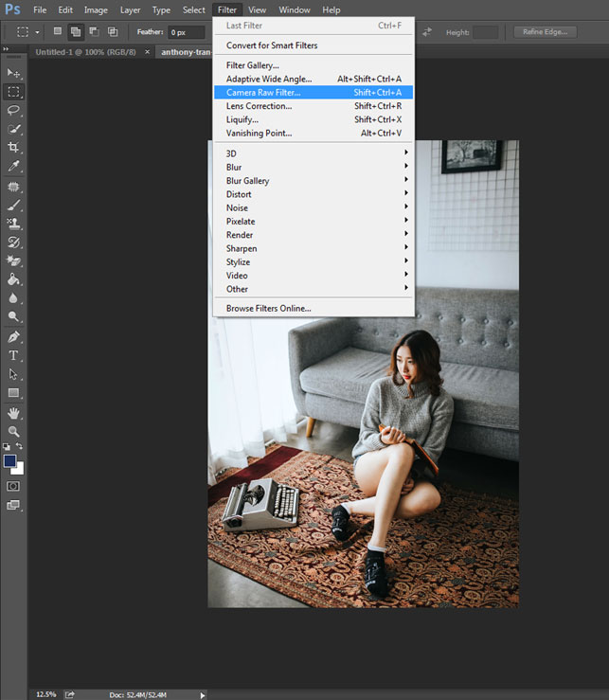The image size is (609, 700).
Task: Select the Move tool
Action: (x=13, y=73)
